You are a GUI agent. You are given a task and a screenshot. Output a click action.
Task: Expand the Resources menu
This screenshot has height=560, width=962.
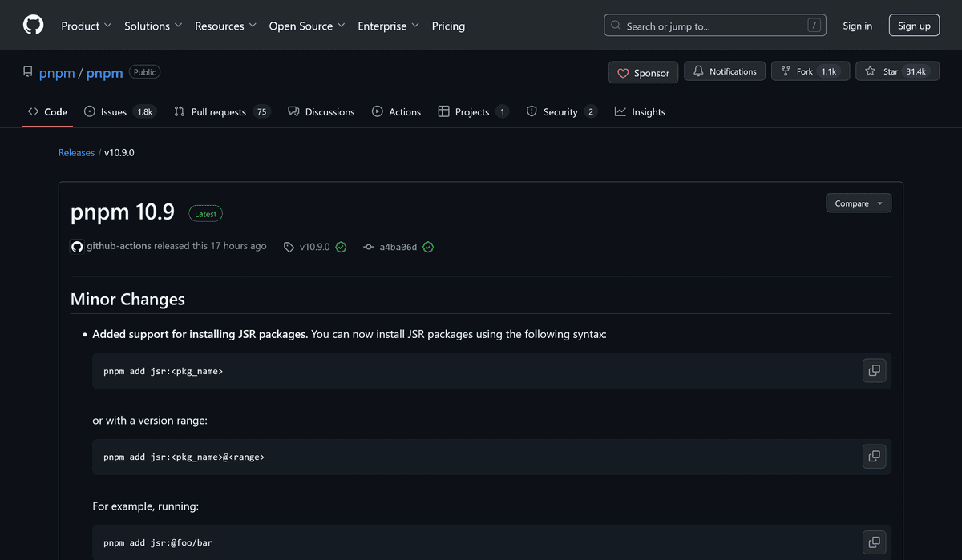point(225,26)
